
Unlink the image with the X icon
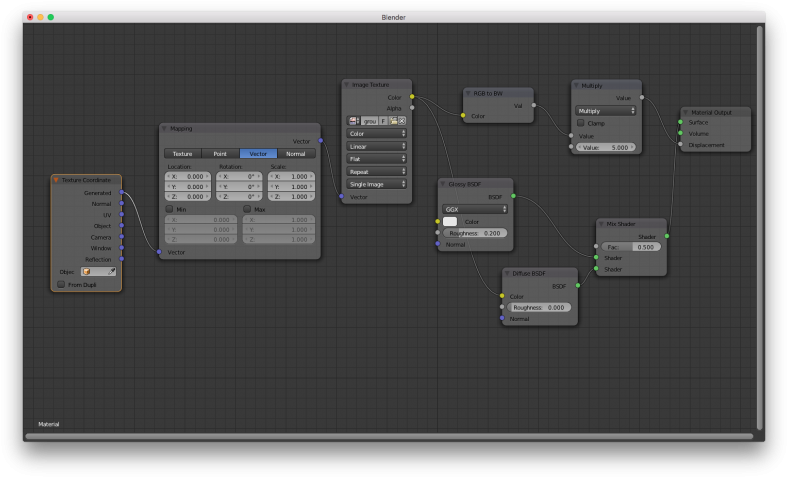(x=402, y=120)
